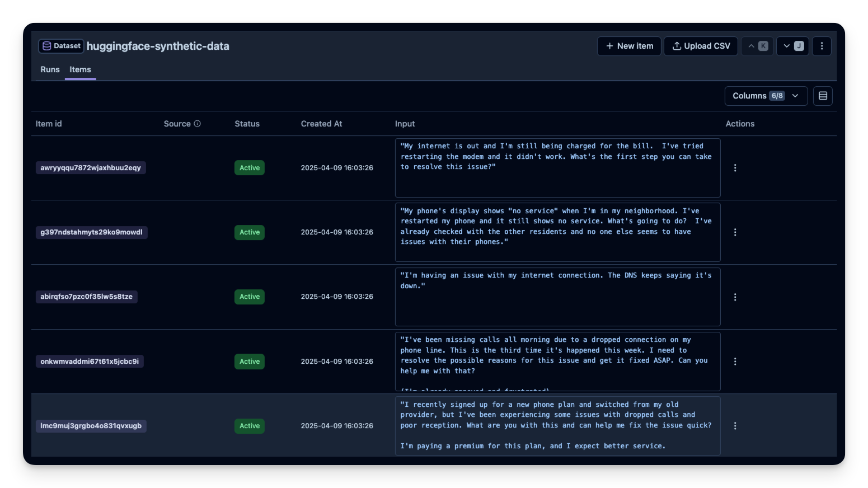This screenshot has height=488, width=868.
Task: Expand the Columns 6/8 dropdown
Action: (766, 96)
